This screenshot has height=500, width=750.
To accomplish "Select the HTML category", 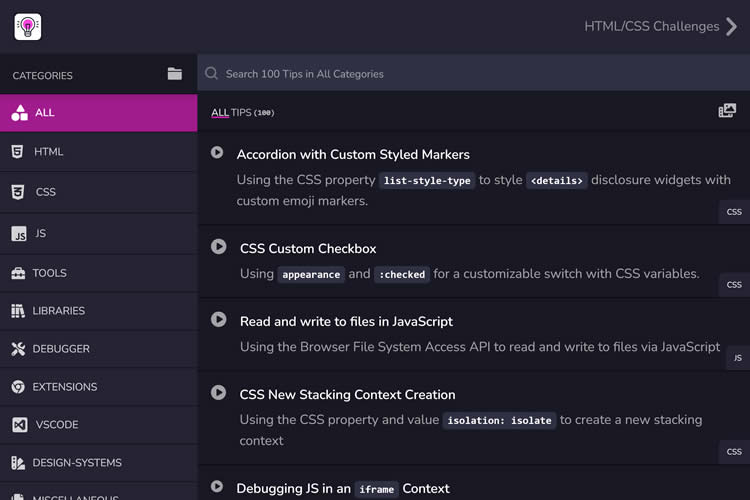I will tap(48, 152).
